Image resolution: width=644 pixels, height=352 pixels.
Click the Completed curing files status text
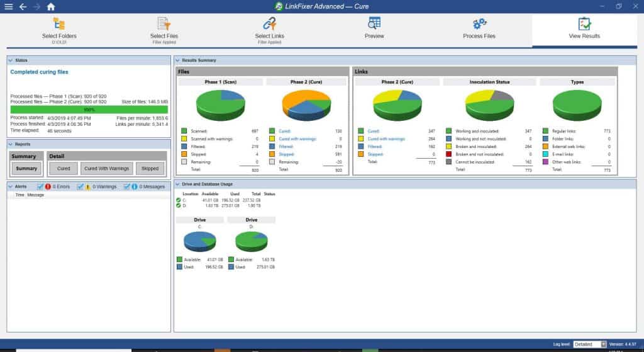coord(39,72)
